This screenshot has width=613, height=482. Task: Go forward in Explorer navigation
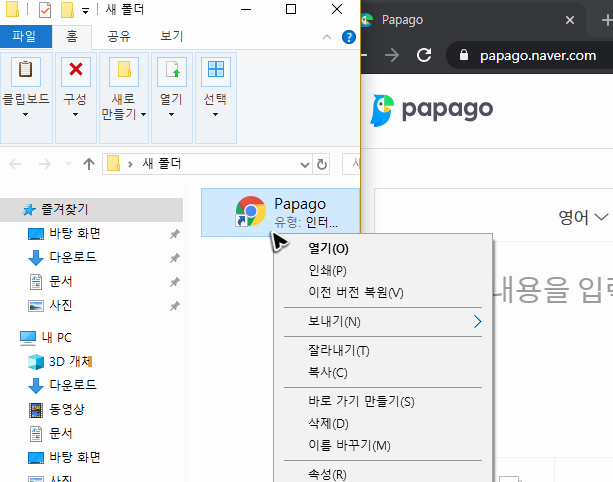tap(45, 164)
